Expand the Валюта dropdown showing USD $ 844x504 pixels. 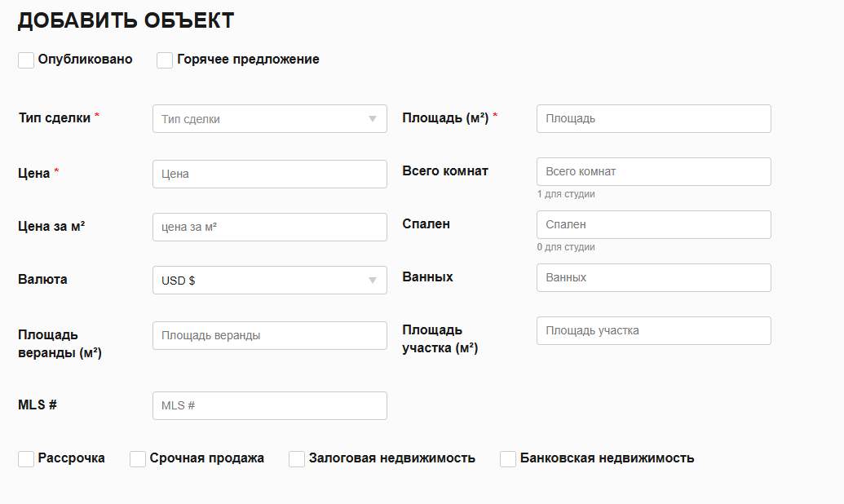[270, 280]
